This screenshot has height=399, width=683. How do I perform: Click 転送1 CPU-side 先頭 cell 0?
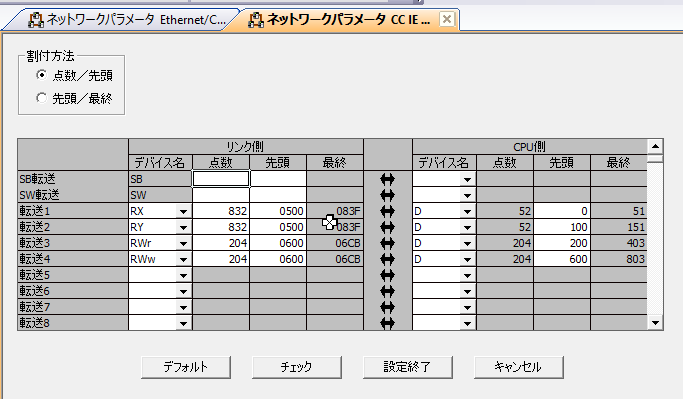pyautogui.click(x=562, y=211)
